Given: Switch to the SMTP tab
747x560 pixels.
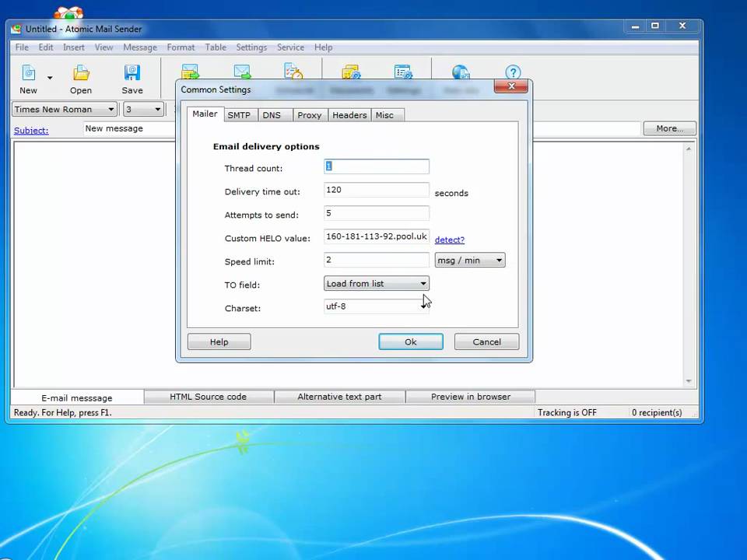Looking at the screenshot, I should point(239,114).
